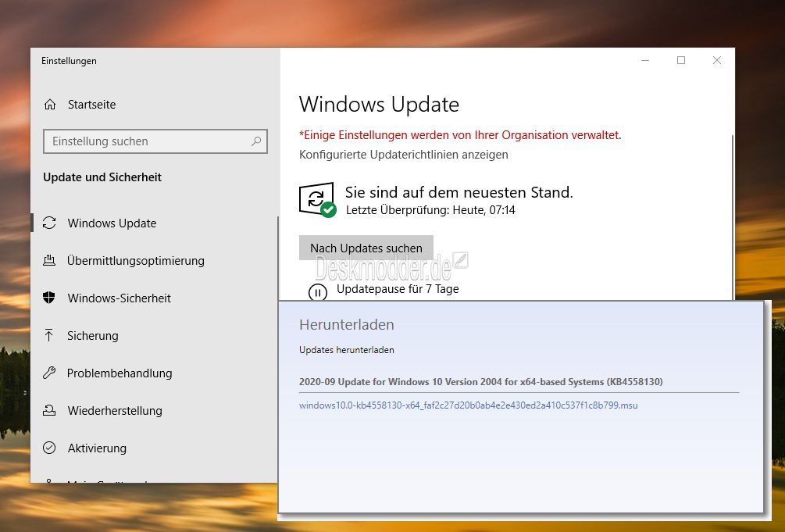Click the Aktivierung checkmark circle icon

click(x=49, y=448)
